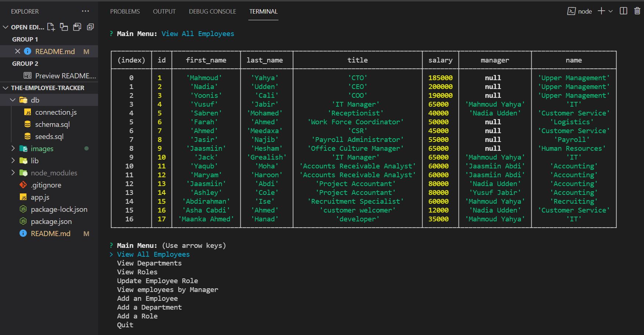Screen dimensions: 644x335
Task: Click 'View employees by Manager' option
Action: [x=168, y=289]
